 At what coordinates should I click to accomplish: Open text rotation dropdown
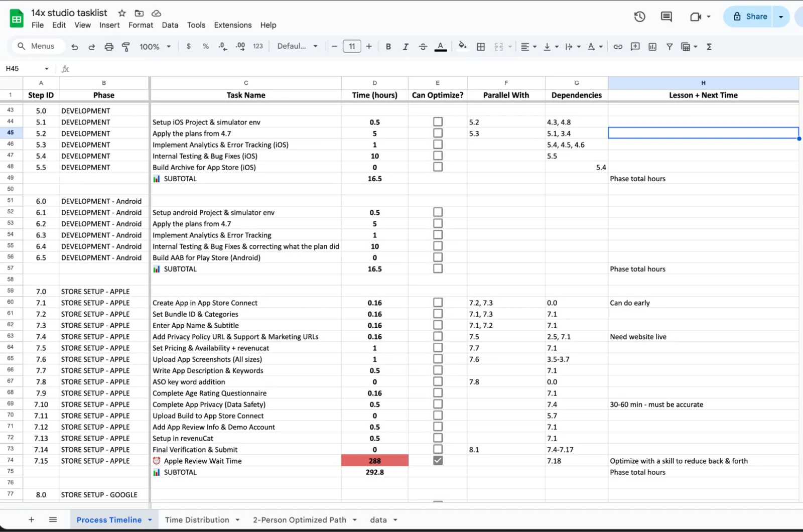[x=595, y=47]
